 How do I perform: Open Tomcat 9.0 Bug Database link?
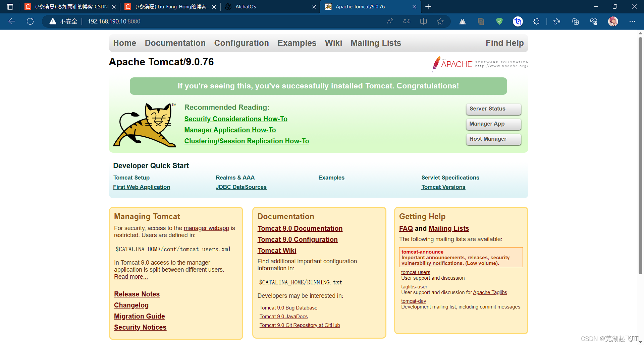[288, 308]
